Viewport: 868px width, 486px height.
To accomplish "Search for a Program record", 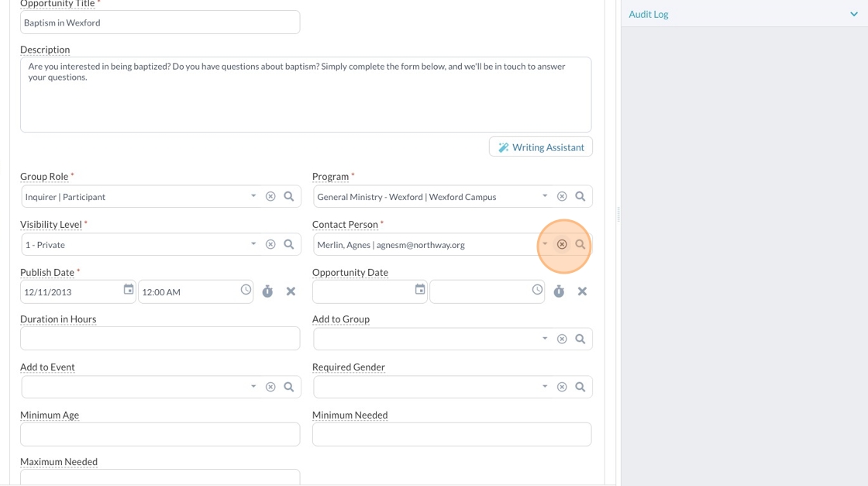I will (x=580, y=197).
